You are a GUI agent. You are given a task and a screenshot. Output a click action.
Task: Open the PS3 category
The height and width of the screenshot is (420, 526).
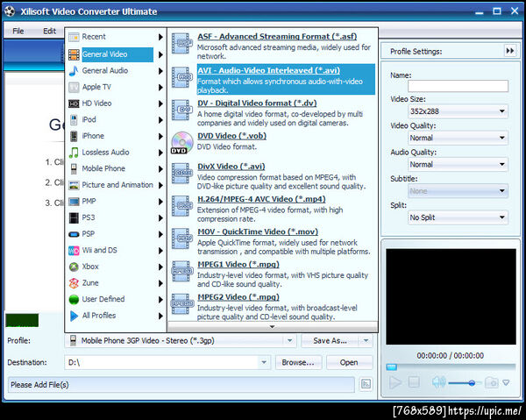[116, 217]
